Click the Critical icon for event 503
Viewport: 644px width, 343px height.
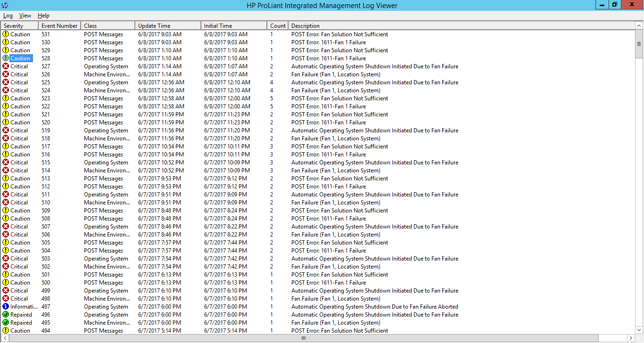click(6, 259)
